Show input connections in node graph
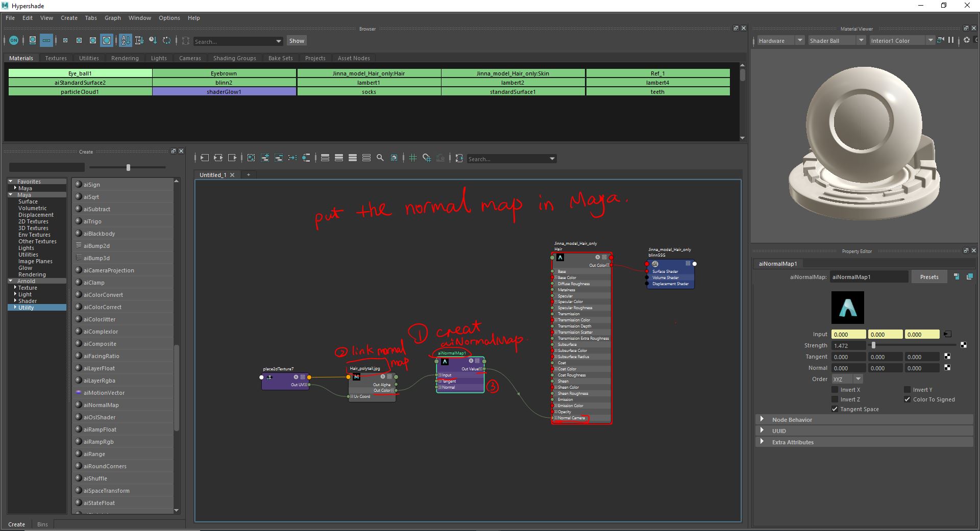The height and width of the screenshot is (531, 980). pos(205,158)
